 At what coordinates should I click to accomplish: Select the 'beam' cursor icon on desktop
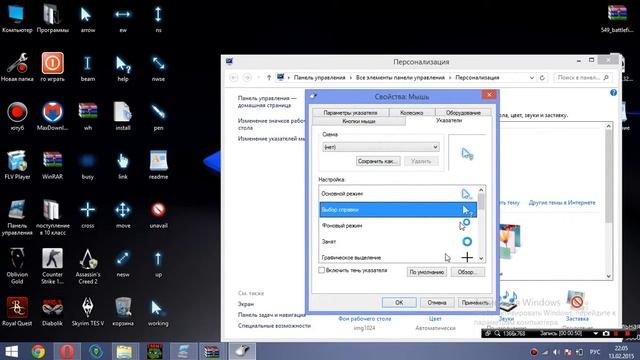pyautogui.click(x=87, y=67)
